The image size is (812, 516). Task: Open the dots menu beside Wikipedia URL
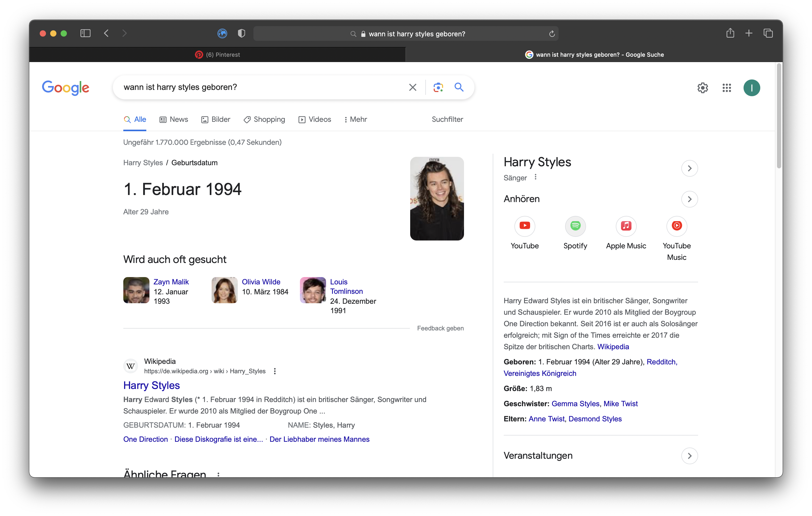(275, 371)
